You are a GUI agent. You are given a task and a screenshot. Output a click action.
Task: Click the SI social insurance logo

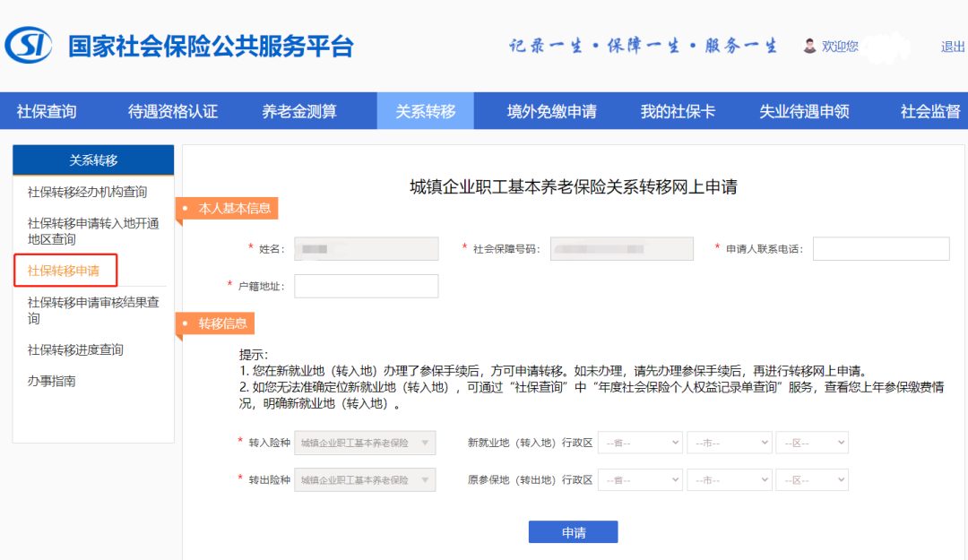click(x=28, y=46)
